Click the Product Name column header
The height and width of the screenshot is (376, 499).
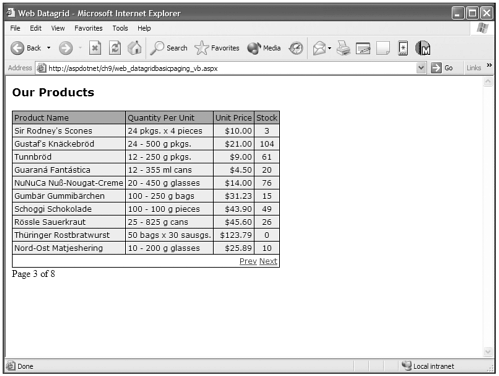[x=69, y=118]
